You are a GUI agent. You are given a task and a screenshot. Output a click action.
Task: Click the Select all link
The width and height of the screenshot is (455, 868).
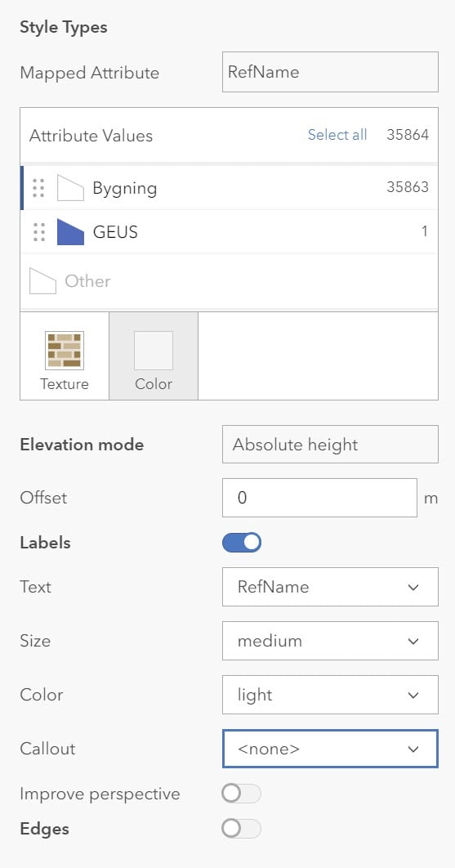coord(337,135)
